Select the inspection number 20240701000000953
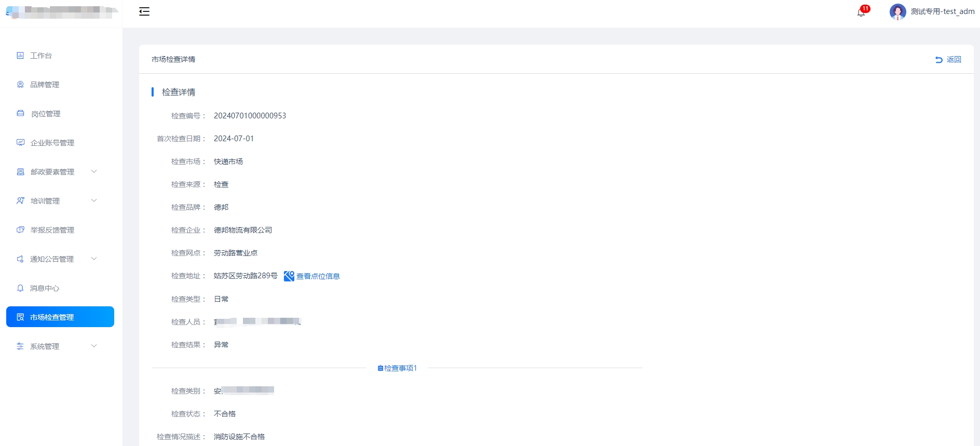The width and height of the screenshot is (980, 446). (x=250, y=116)
